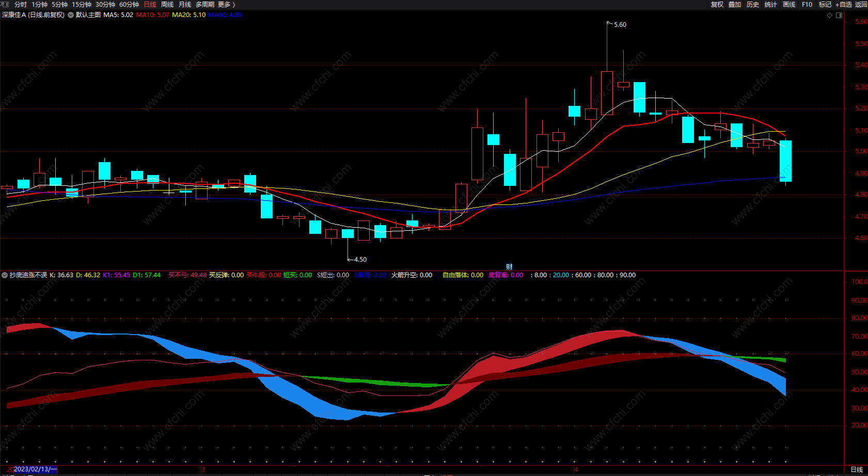Click the 5.00 price axis label

[861, 152]
